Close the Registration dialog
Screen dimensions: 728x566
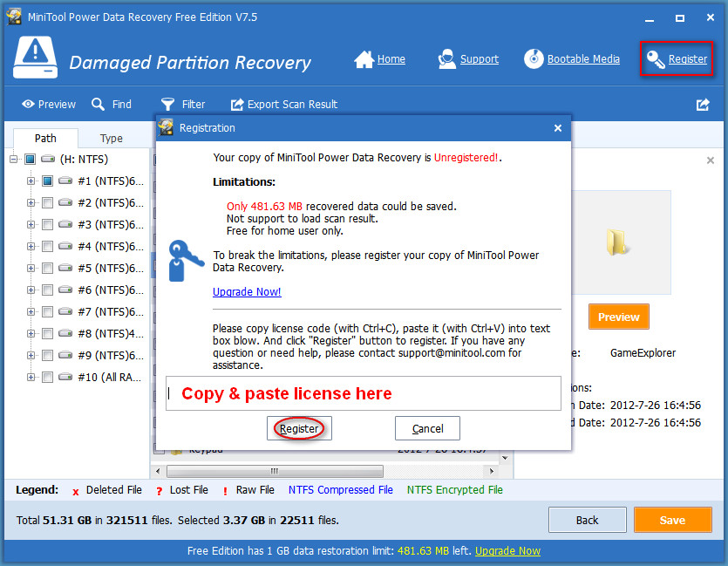(x=558, y=128)
